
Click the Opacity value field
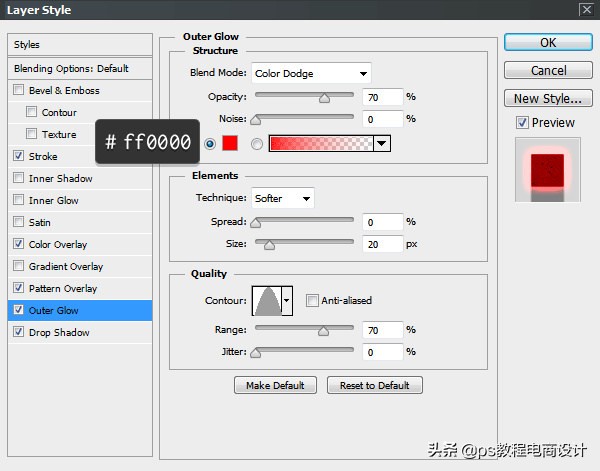tap(383, 97)
